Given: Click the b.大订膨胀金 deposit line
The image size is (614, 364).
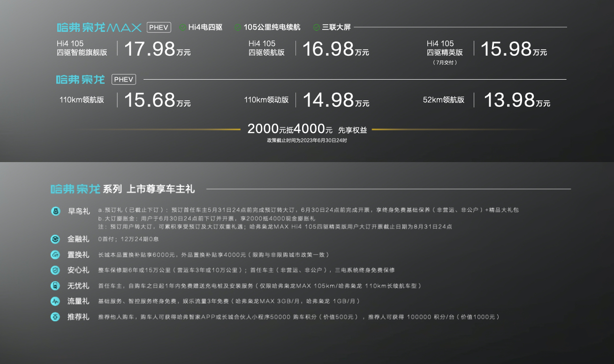Looking at the screenshot, I should point(207,218).
